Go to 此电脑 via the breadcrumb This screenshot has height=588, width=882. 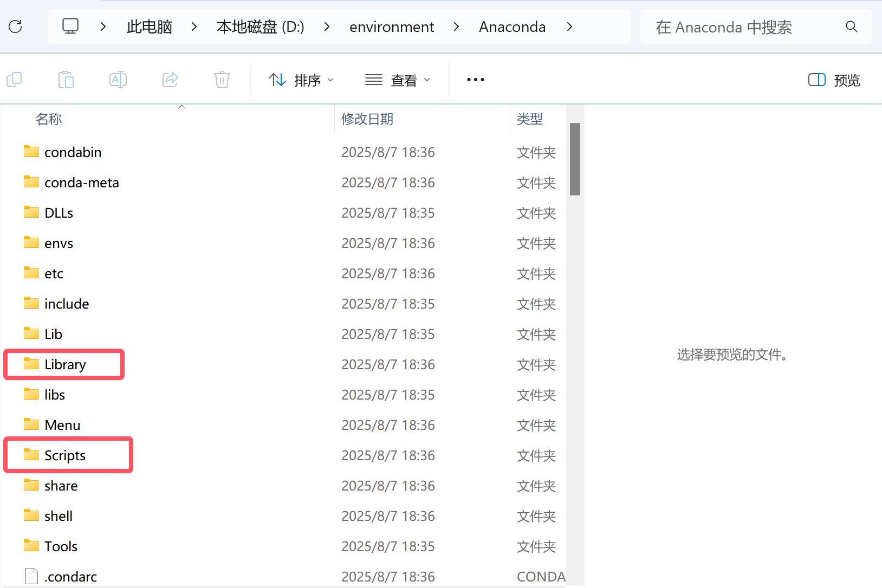pos(149,27)
